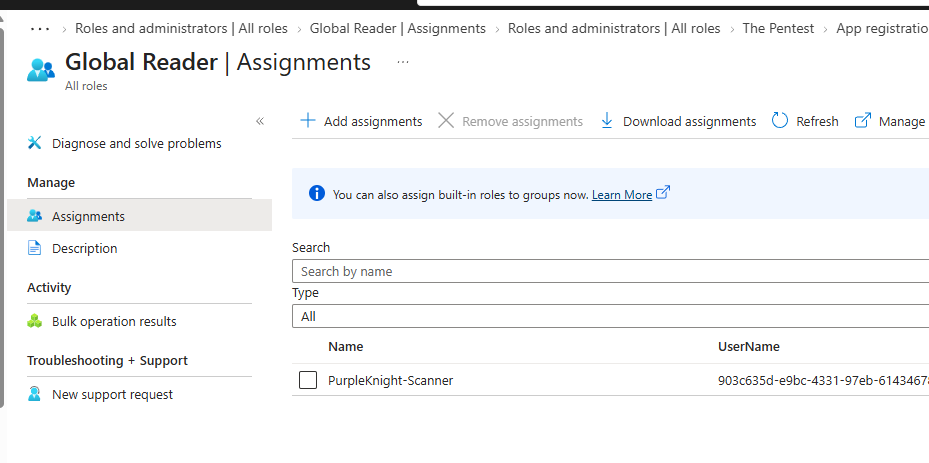Click the download arrow icon

(607, 121)
